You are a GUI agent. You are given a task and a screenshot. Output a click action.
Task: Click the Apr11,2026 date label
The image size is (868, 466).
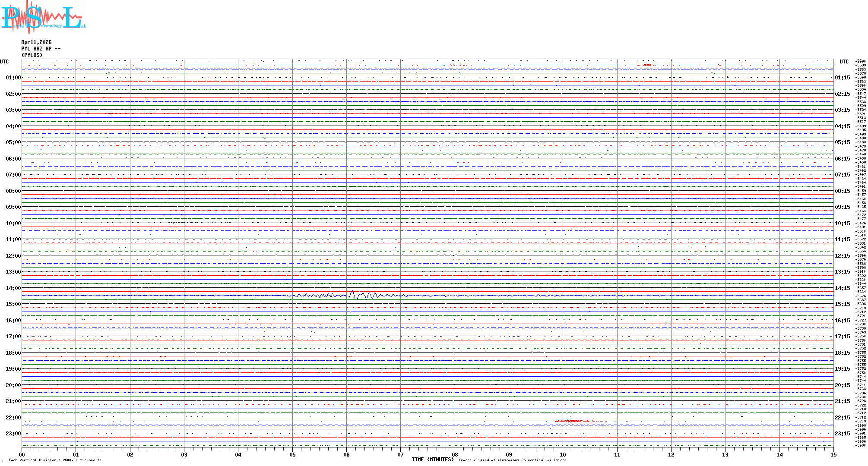36,42
